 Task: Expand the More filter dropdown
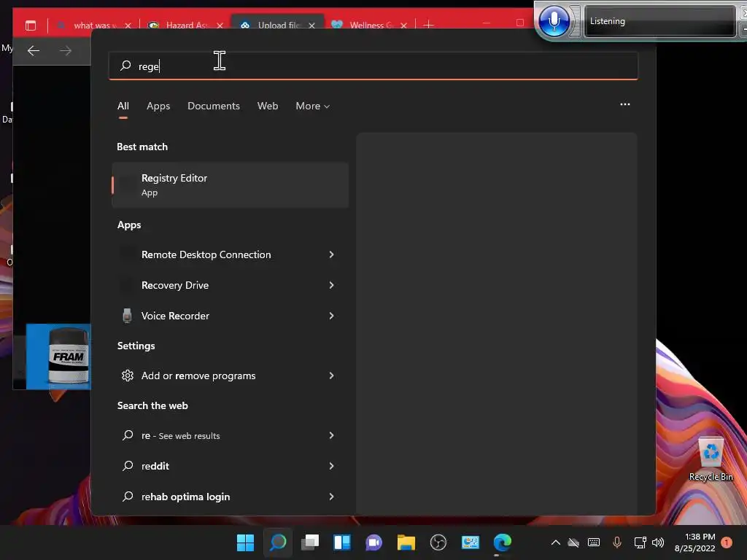point(312,106)
